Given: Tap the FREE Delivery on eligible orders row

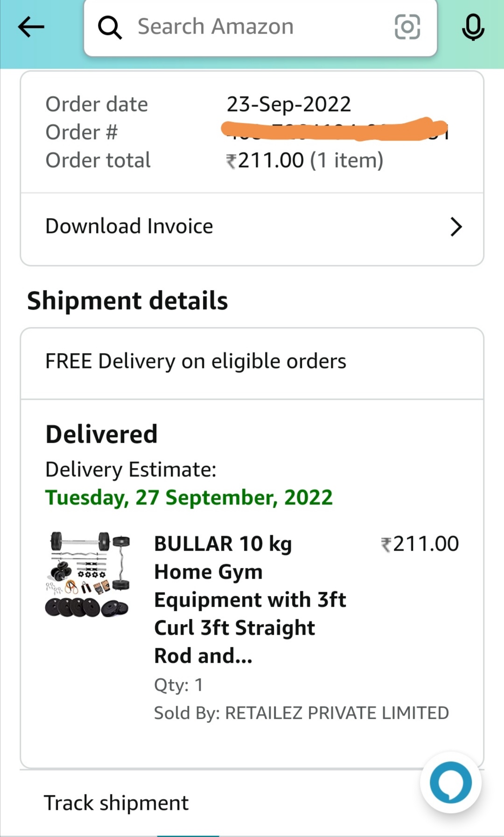Looking at the screenshot, I should tap(196, 362).
